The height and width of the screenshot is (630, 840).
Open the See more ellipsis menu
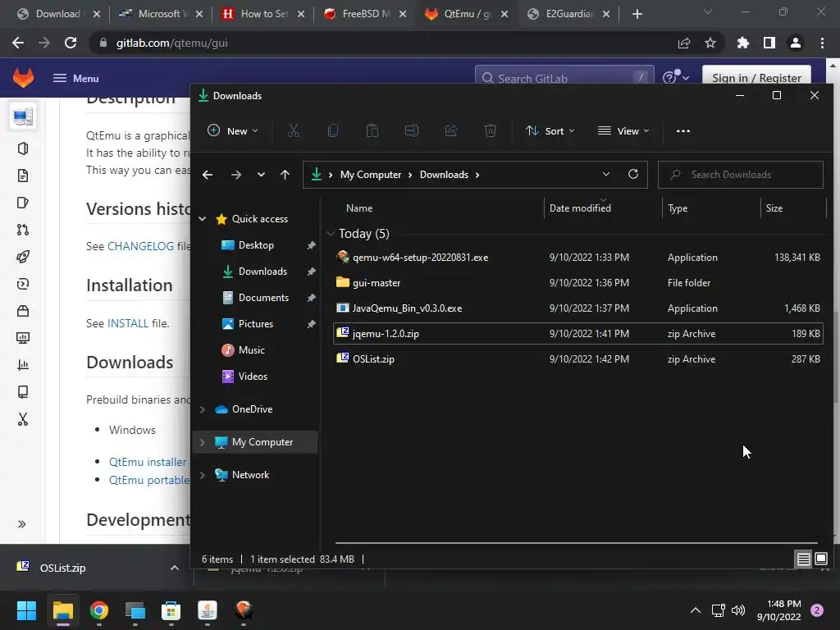click(x=683, y=130)
